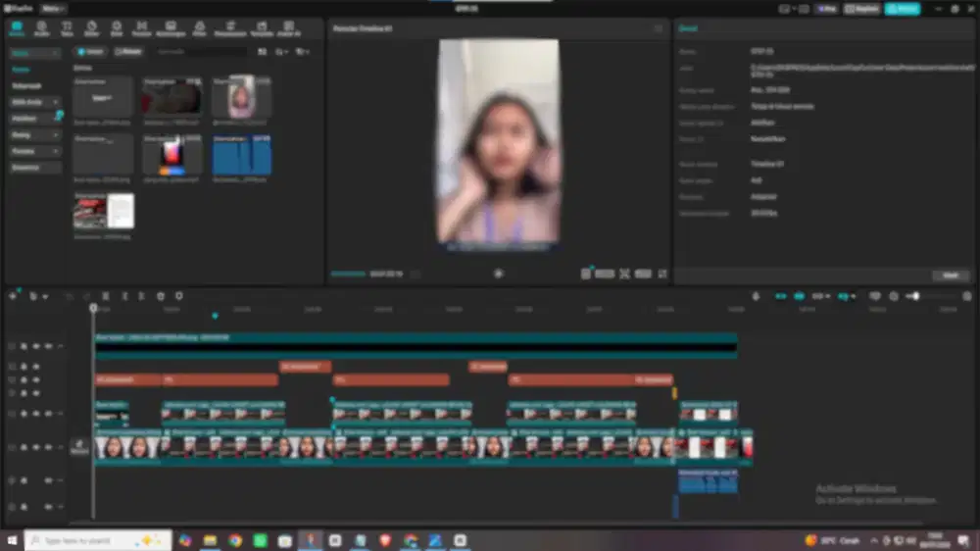Toggle main track magnet
Image resolution: width=980 pixels, height=551 pixels.
click(781, 296)
